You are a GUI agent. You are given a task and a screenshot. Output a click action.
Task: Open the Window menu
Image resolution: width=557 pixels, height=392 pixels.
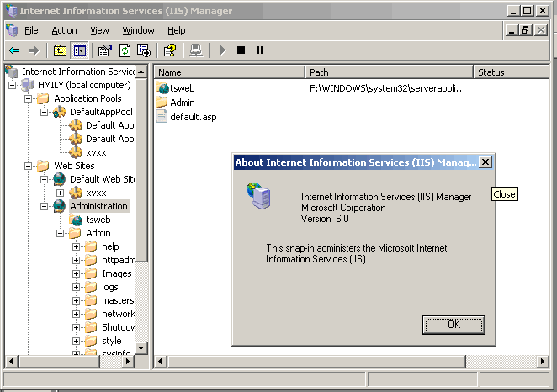[x=138, y=30]
